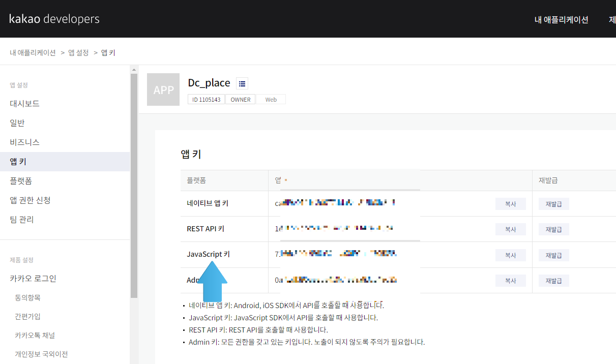
Task: Reissue the REST API 키
Action: [554, 229]
